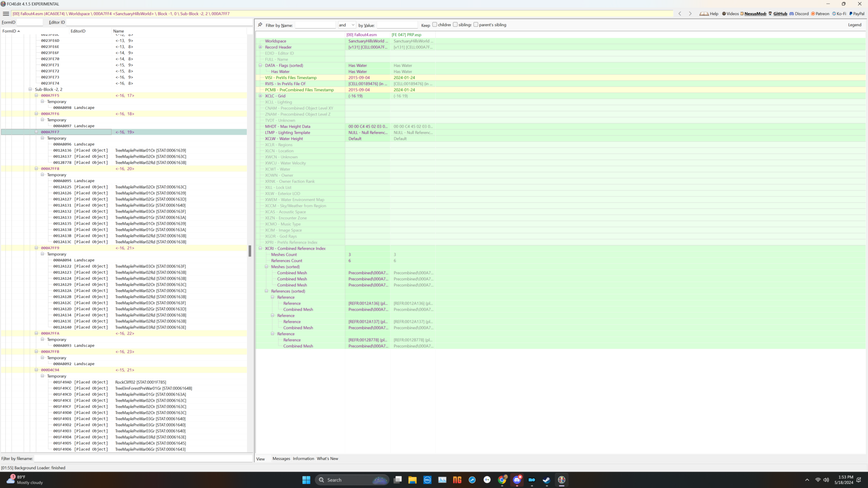The image size is (868, 488).
Task: Expand the XCLC - Grid row
Action: point(260,96)
